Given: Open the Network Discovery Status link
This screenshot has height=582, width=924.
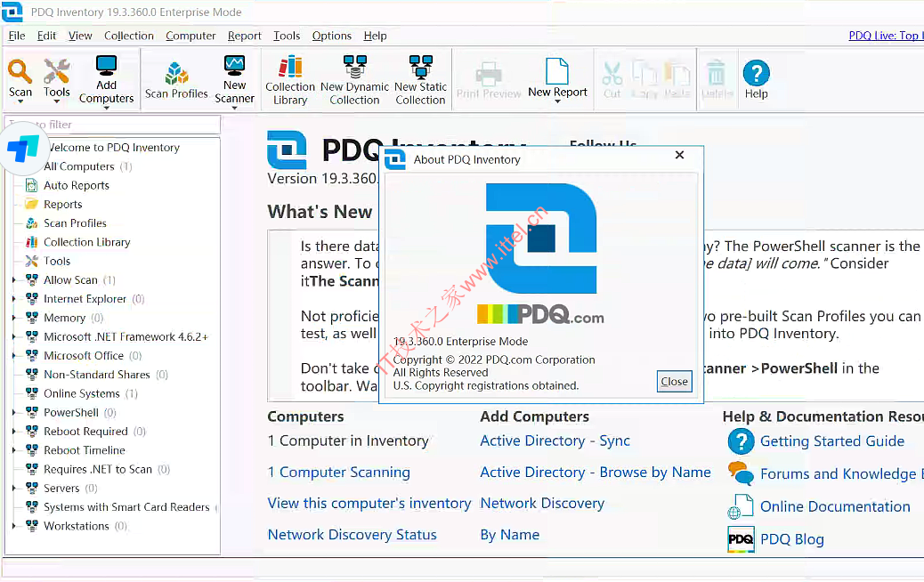Looking at the screenshot, I should (x=353, y=534).
